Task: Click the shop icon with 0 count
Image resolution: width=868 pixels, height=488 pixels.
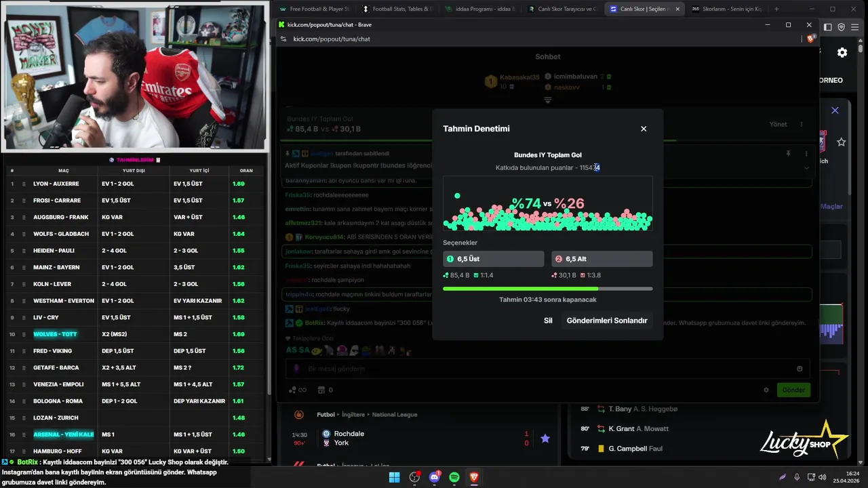Action: coord(325,390)
